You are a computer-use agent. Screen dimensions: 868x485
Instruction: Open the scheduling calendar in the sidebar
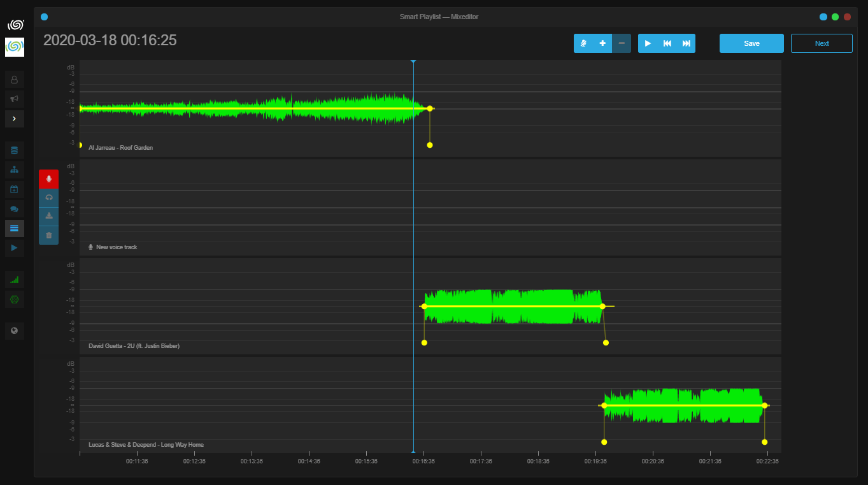(x=14, y=189)
